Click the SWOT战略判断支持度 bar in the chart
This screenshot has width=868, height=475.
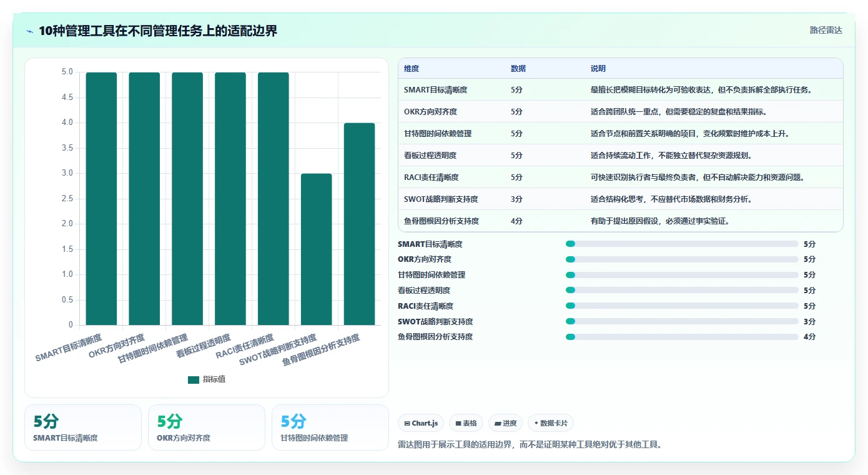point(317,249)
